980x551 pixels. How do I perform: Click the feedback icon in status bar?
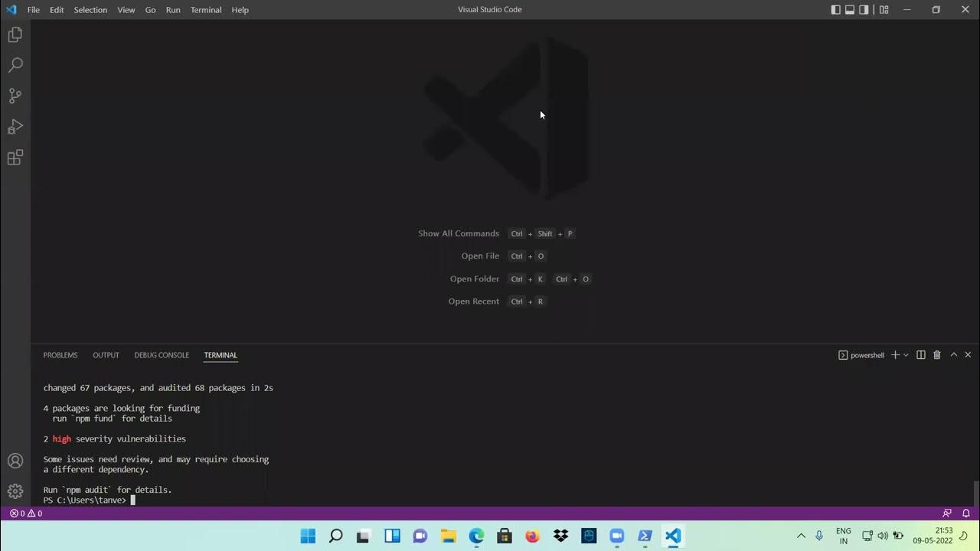pos(947,514)
